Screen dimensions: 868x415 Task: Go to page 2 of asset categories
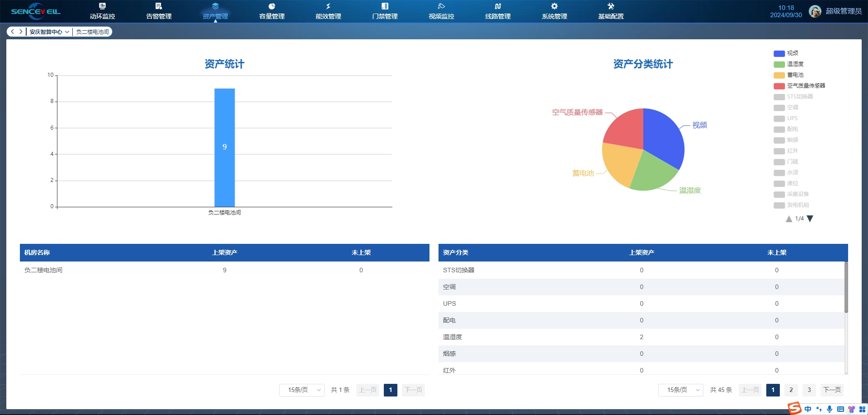[791, 390]
